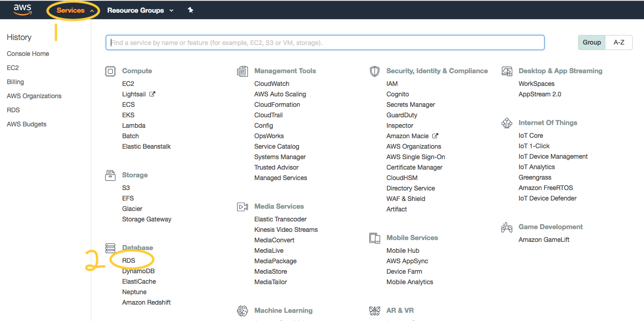Click the Internet Of Things icon

(507, 123)
